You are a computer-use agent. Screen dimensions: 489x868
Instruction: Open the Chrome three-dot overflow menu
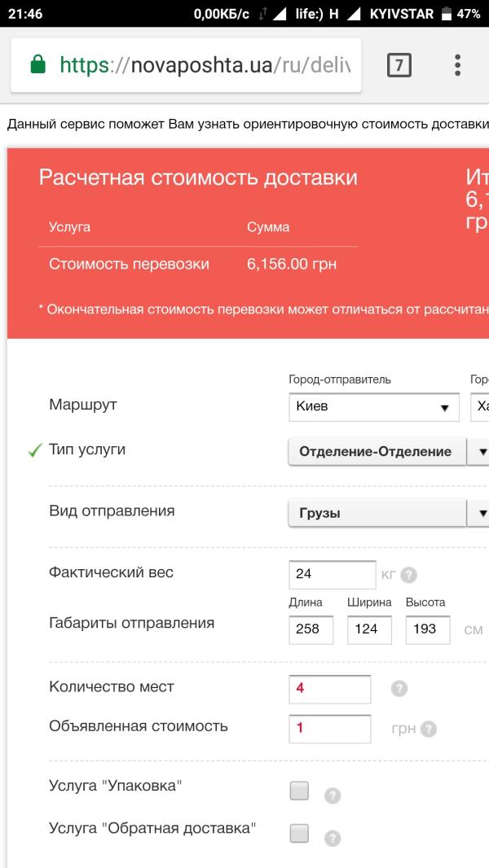coord(457,65)
